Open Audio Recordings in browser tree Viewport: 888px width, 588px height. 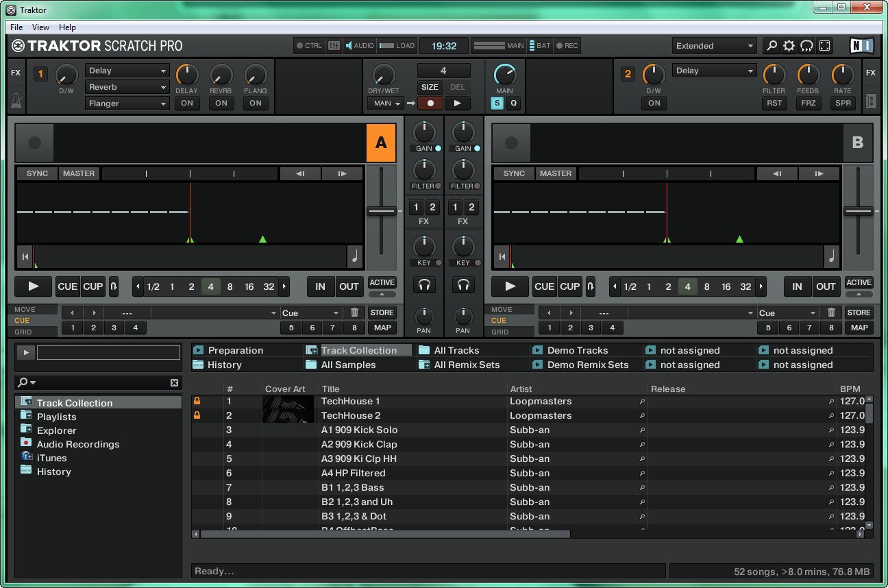pyautogui.click(x=78, y=444)
